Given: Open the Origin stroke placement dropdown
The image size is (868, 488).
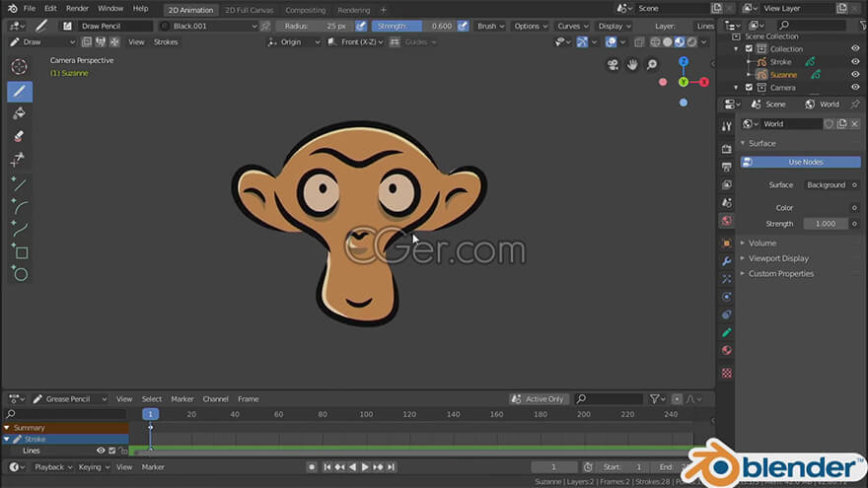Looking at the screenshot, I should (294, 42).
